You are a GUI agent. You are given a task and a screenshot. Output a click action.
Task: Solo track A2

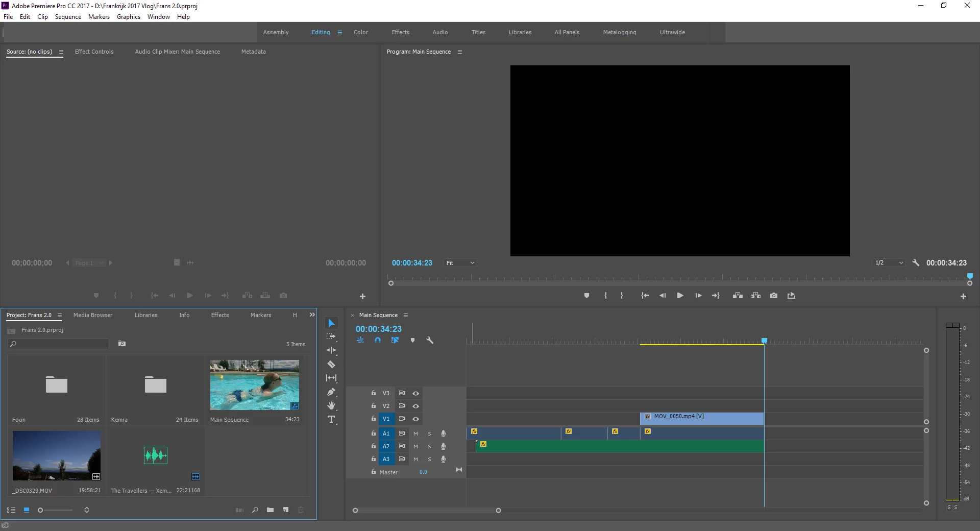[429, 446]
